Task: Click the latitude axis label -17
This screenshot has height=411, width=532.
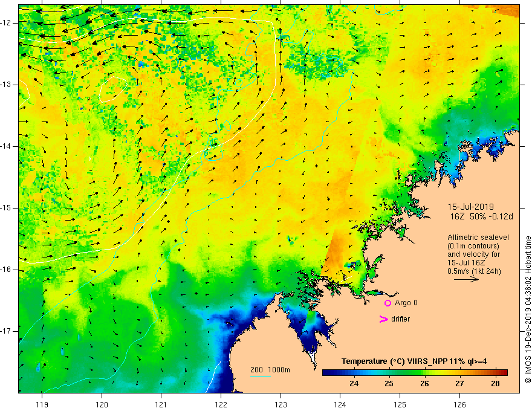Action: click(x=7, y=331)
